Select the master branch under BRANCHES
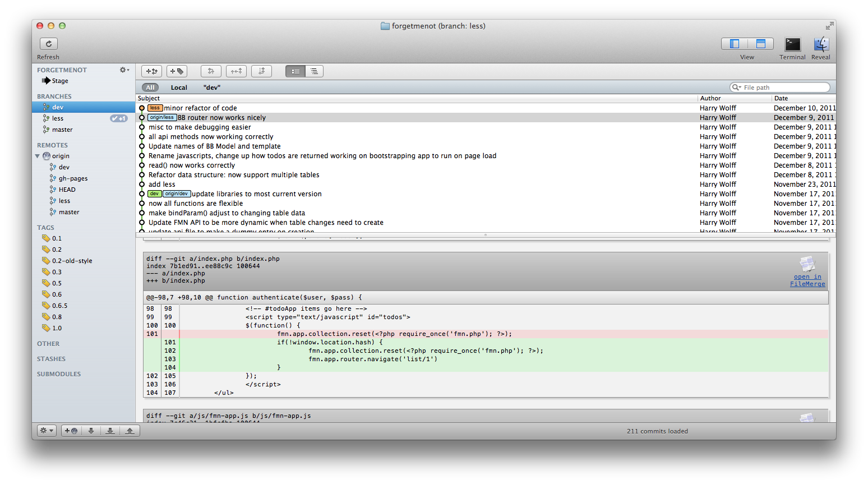868x484 pixels. point(84,130)
